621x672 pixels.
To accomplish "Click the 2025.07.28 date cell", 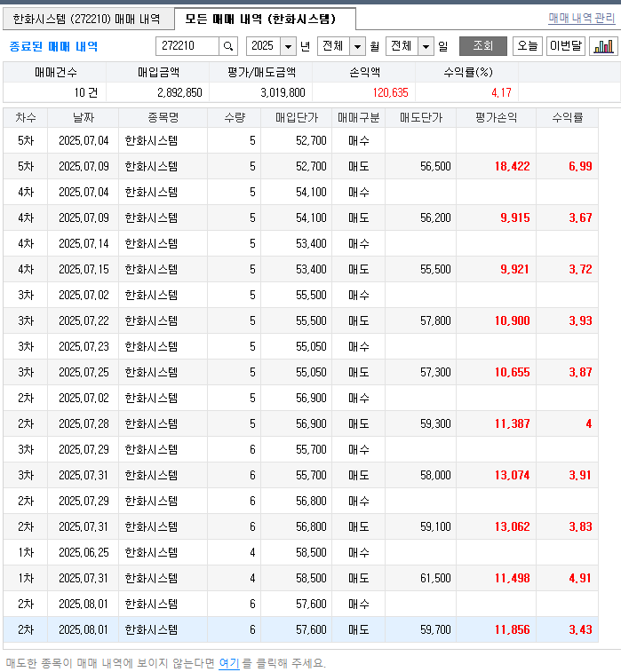I will pyautogui.click(x=84, y=423).
